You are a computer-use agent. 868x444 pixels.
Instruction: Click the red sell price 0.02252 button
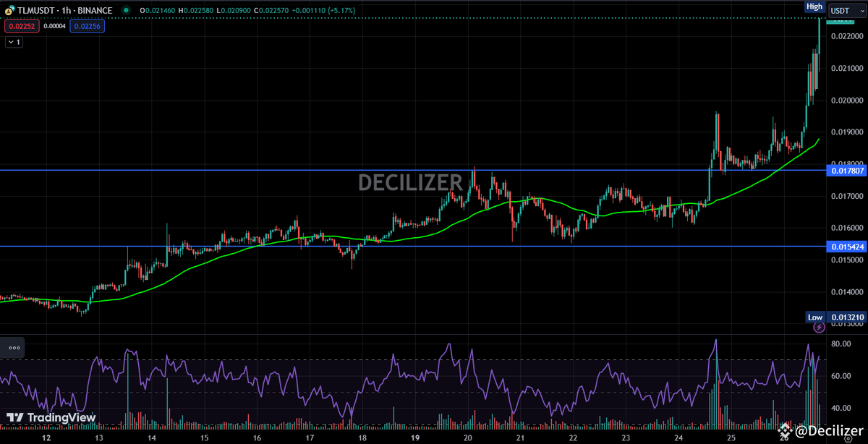pos(22,26)
